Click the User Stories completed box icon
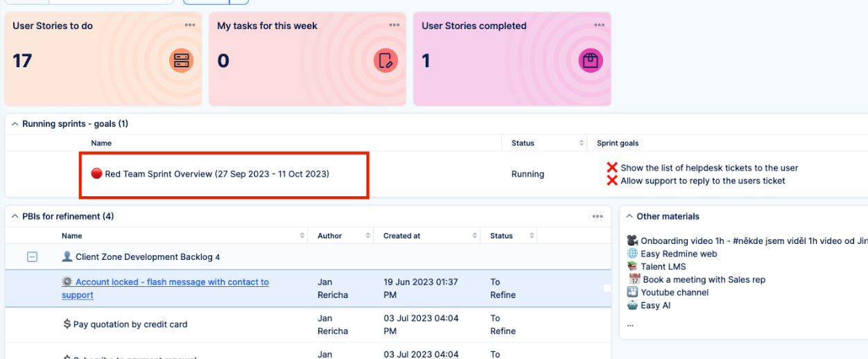The width and height of the screenshot is (868, 359). click(x=590, y=61)
